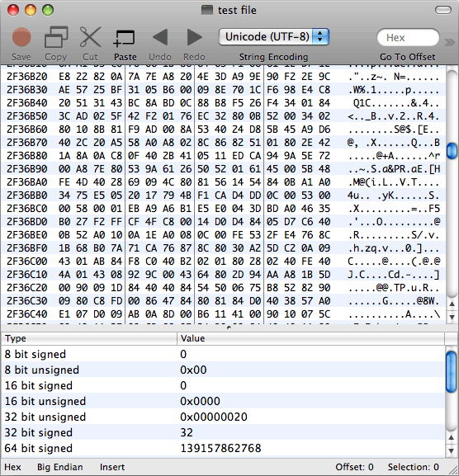Click the inspector table scrollbar thumb
The image size is (459, 476).
[452, 371]
